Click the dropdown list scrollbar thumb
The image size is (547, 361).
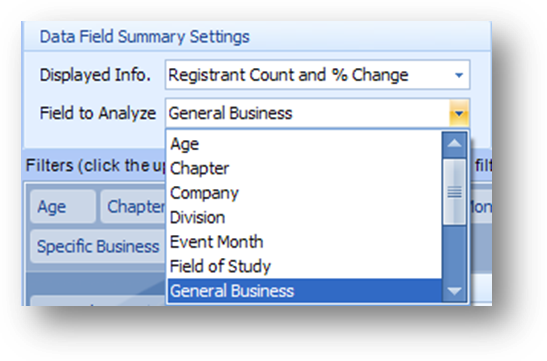coord(454,191)
